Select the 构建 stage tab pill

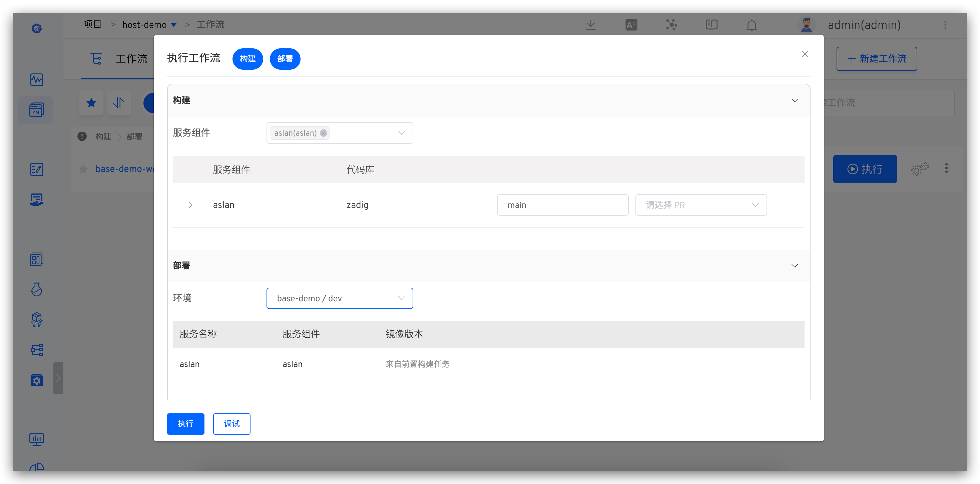tap(248, 59)
